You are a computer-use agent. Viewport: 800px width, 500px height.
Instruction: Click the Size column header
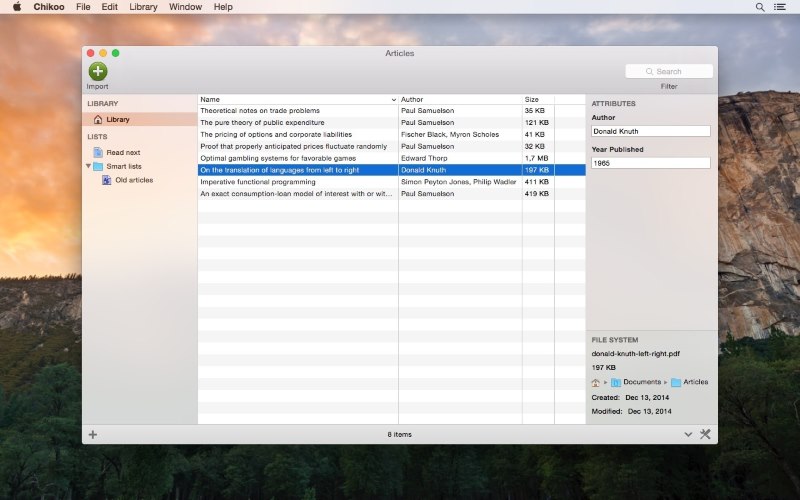(x=538, y=99)
